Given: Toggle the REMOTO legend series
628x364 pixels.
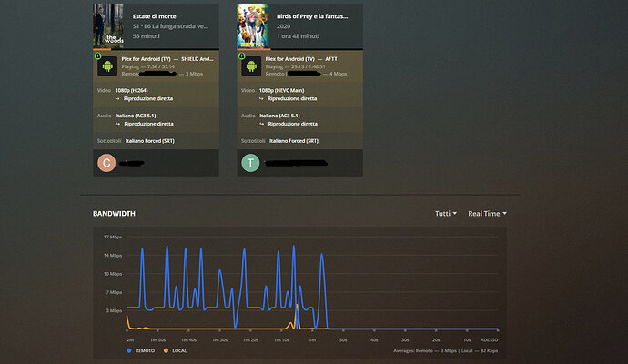Looking at the screenshot, I should [140, 350].
